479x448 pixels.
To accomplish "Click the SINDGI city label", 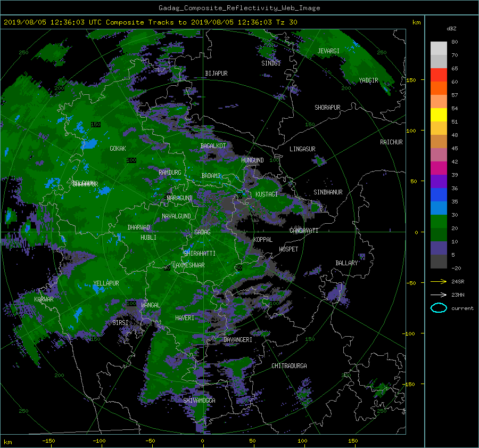I will pos(271,63).
